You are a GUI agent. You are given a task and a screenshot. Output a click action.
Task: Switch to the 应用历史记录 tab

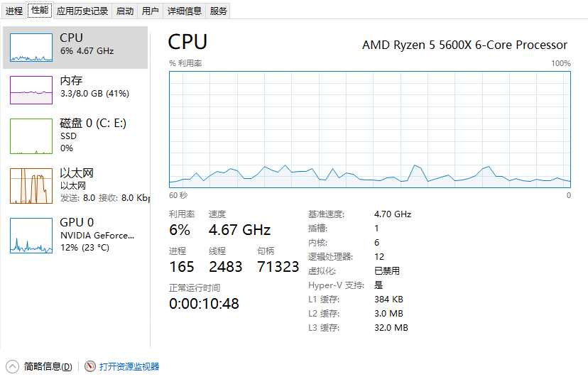coord(82,11)
